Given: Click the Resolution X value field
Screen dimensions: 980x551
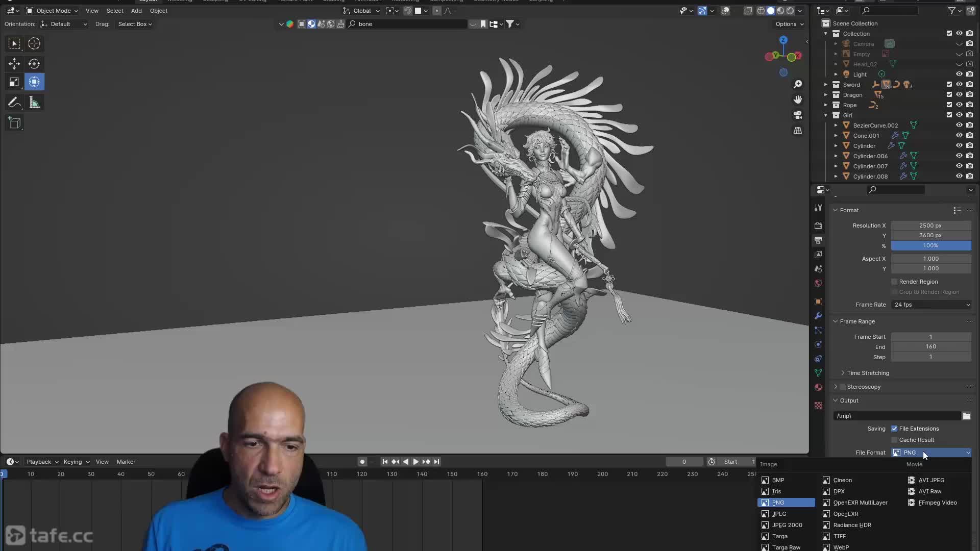Looking at the screenshot, I should pyautogui.click(x=931, y=226).
